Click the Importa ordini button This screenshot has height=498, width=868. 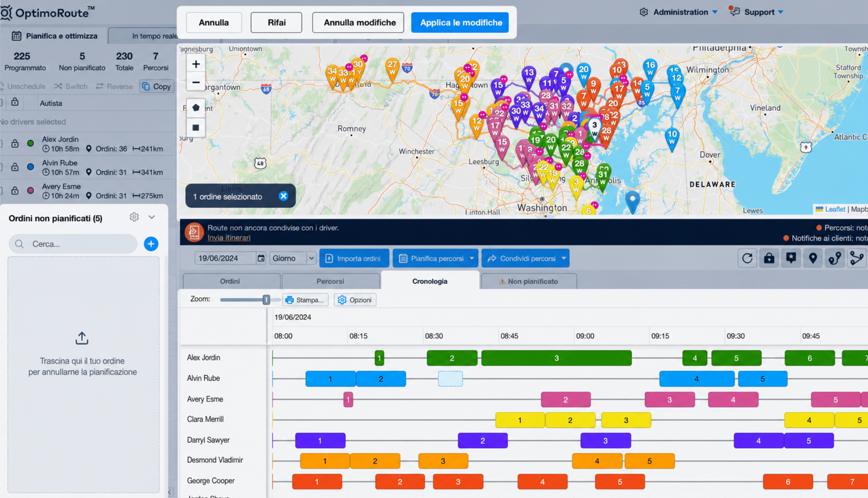coord(354,258)
